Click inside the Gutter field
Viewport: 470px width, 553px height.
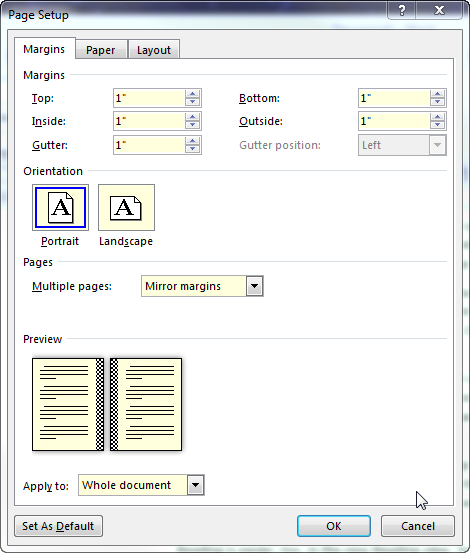pyautogui.click(x=149, y=145)
